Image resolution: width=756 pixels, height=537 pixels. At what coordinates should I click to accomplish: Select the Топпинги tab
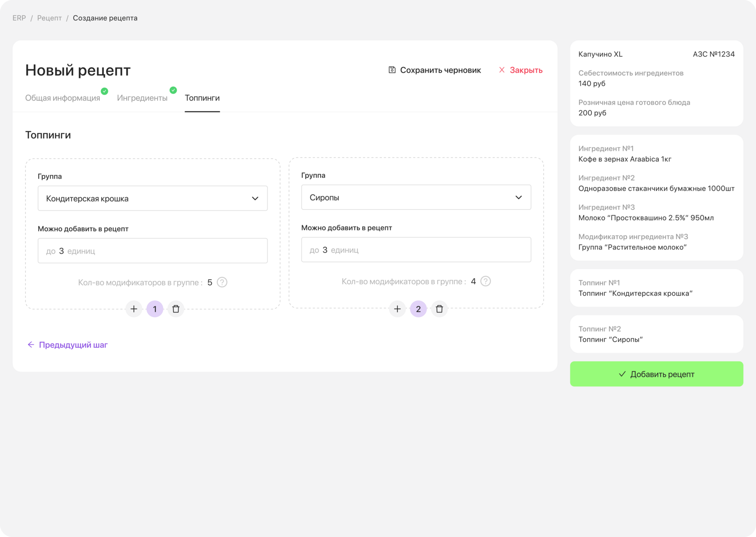pyautogui.click(x=202, y=98)
